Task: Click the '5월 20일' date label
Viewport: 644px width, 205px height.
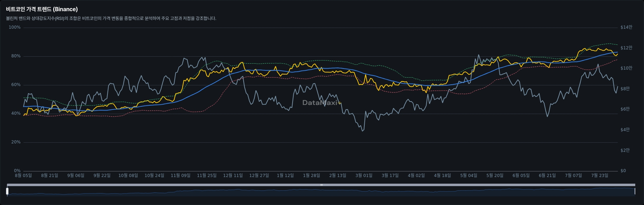Action: 495,176
